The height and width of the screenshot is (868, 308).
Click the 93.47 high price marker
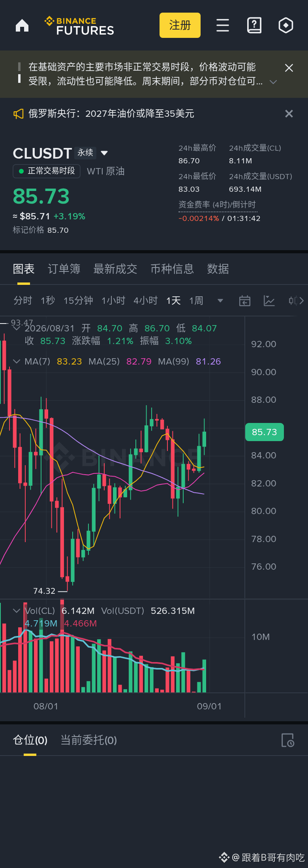(22, 323)
